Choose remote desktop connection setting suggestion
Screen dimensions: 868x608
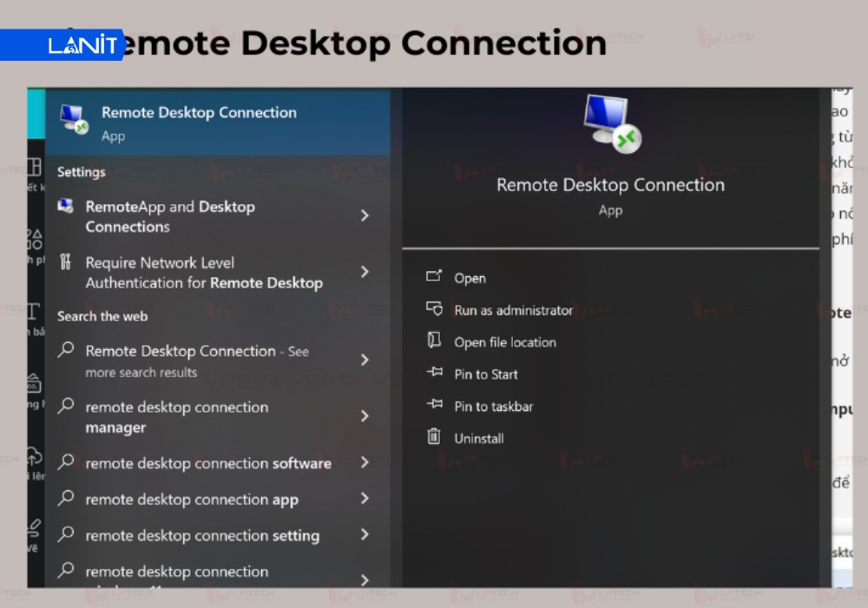click(201, 536)
